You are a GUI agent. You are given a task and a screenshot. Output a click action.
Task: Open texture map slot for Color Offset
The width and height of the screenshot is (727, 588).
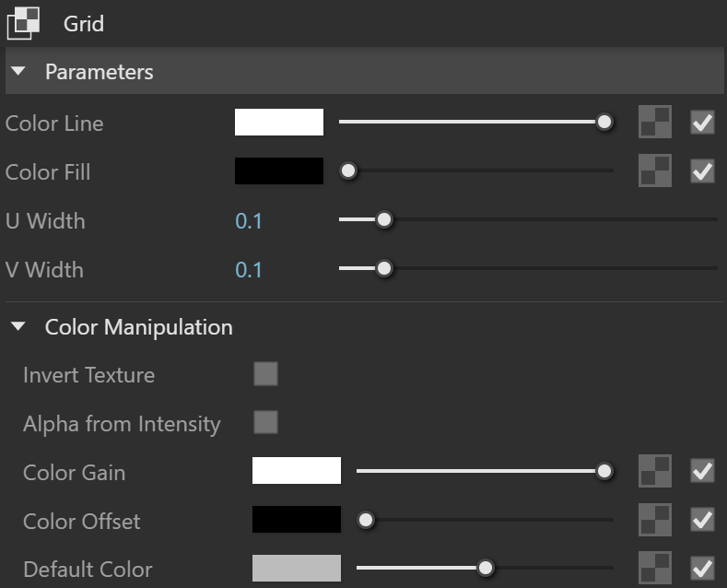(655, 520)
